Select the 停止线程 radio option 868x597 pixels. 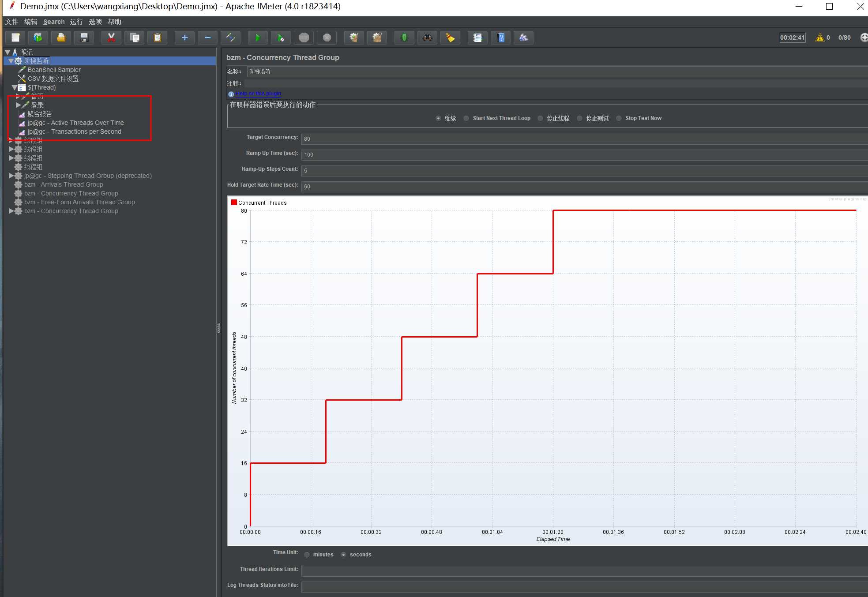point(540,118)
